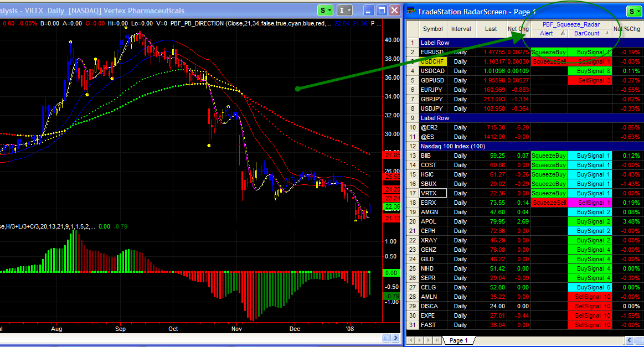Select the SBUX symbol cell
Screen dimensions: 644x347
[432, 184]
